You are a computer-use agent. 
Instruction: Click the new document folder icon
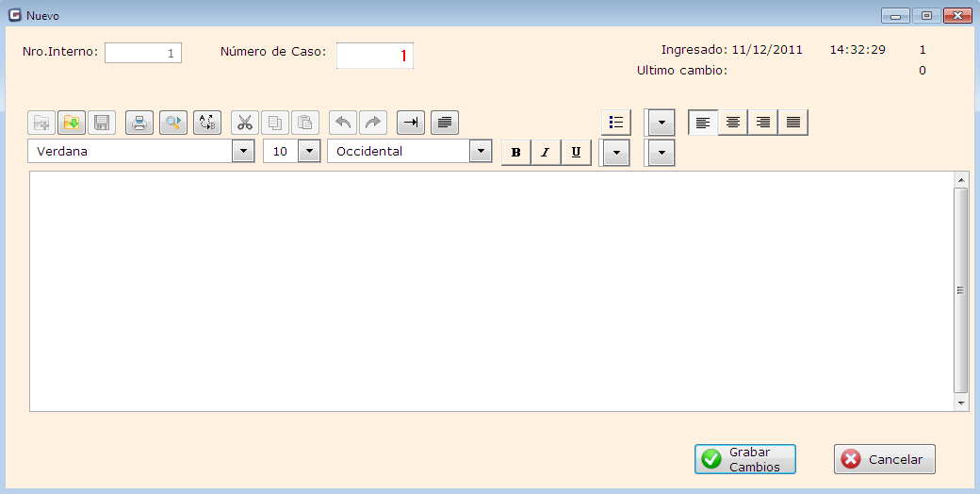click(41, 123)
